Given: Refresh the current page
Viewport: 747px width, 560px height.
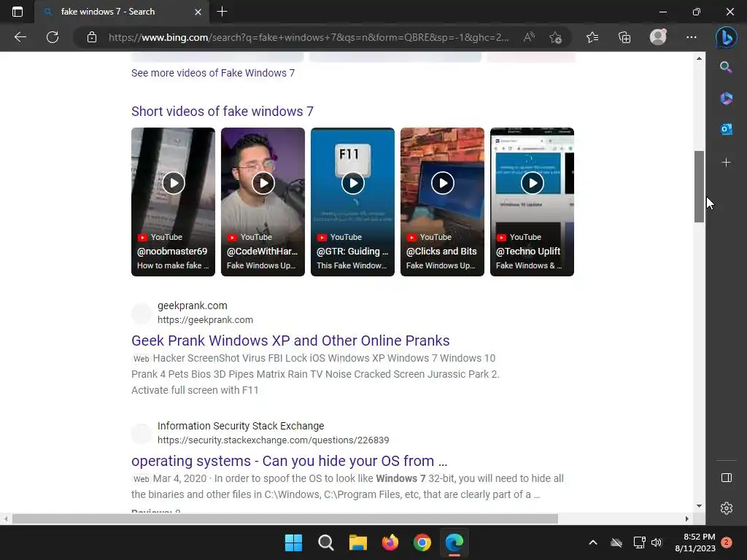Looking at the screenshot, I should tap(53, 37).
